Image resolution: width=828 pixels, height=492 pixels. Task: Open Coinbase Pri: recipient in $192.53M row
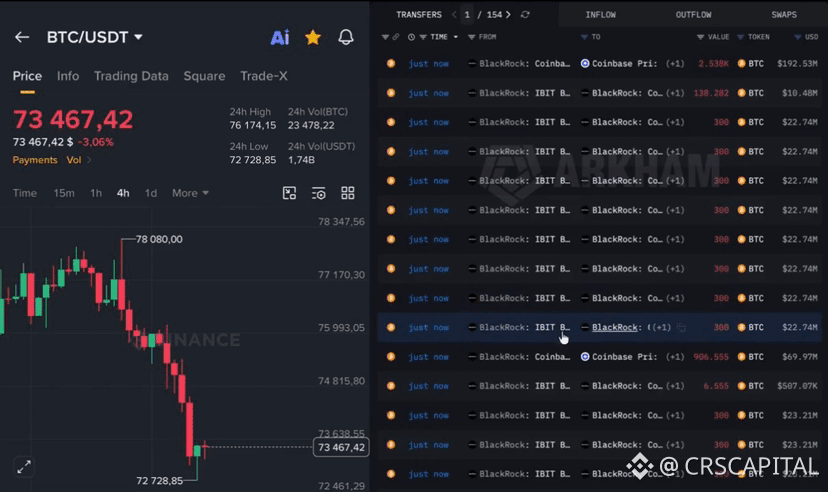coord(624,63)
